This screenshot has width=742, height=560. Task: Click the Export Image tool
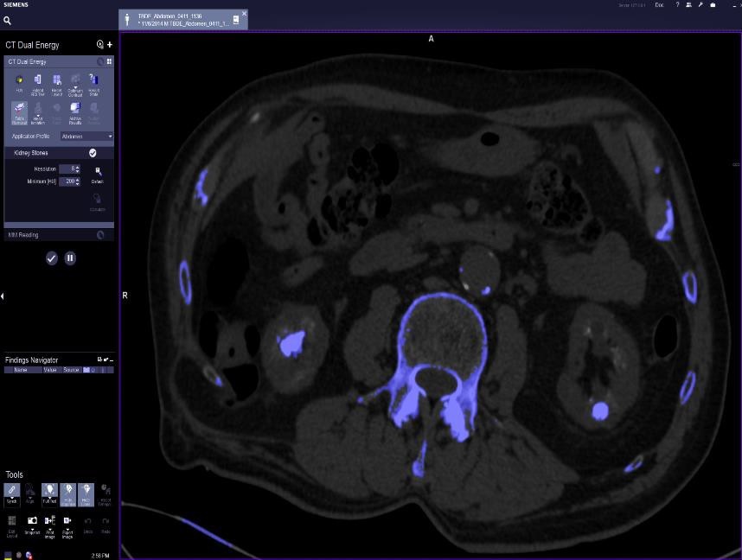[67, 522]
